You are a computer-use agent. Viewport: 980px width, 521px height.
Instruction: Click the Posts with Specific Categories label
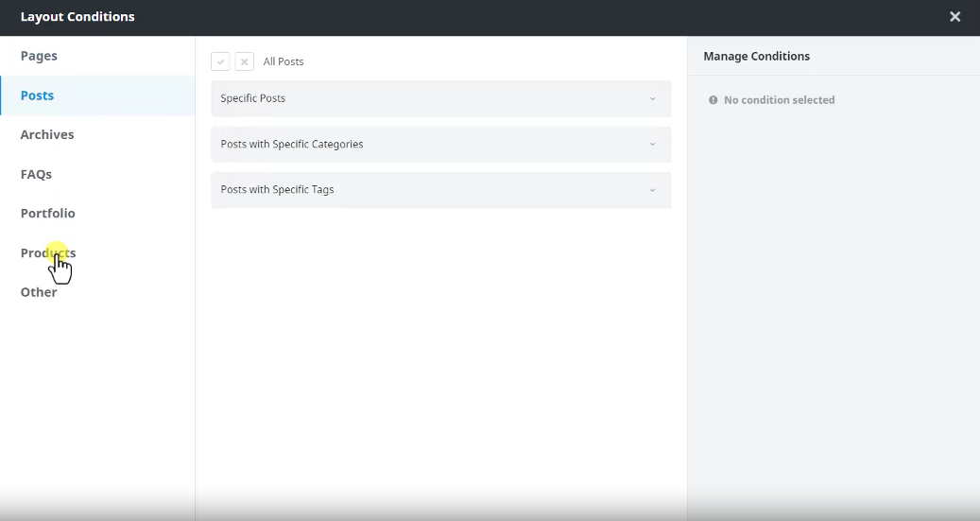coord(291,145)
